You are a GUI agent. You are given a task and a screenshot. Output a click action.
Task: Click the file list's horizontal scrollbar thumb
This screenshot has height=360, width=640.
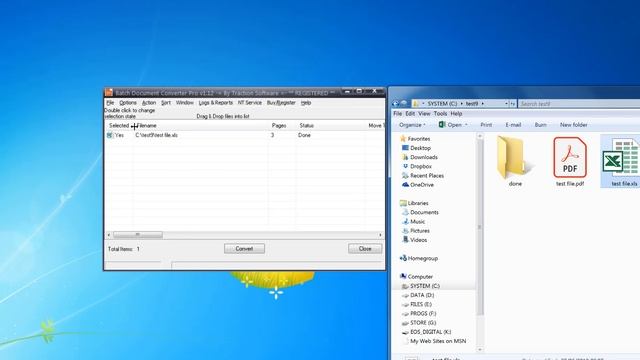pos(138,235)
